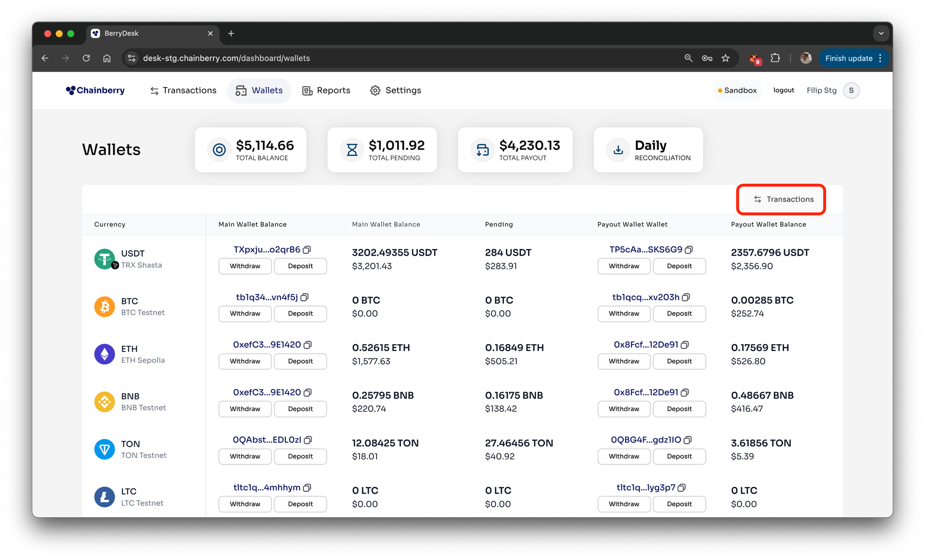
Task: Open the user avatar S menu
Action: coord(851,90)
